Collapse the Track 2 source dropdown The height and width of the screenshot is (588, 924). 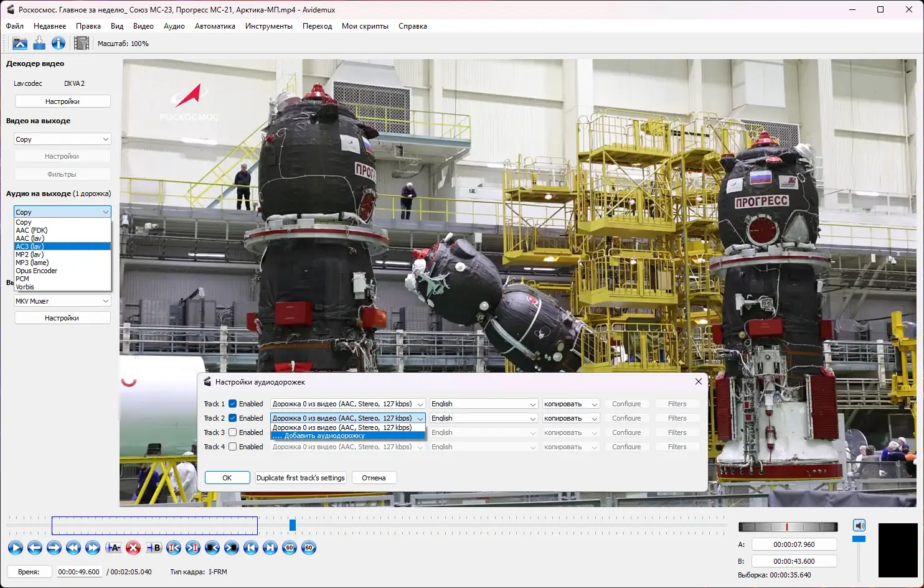(348, 418)
